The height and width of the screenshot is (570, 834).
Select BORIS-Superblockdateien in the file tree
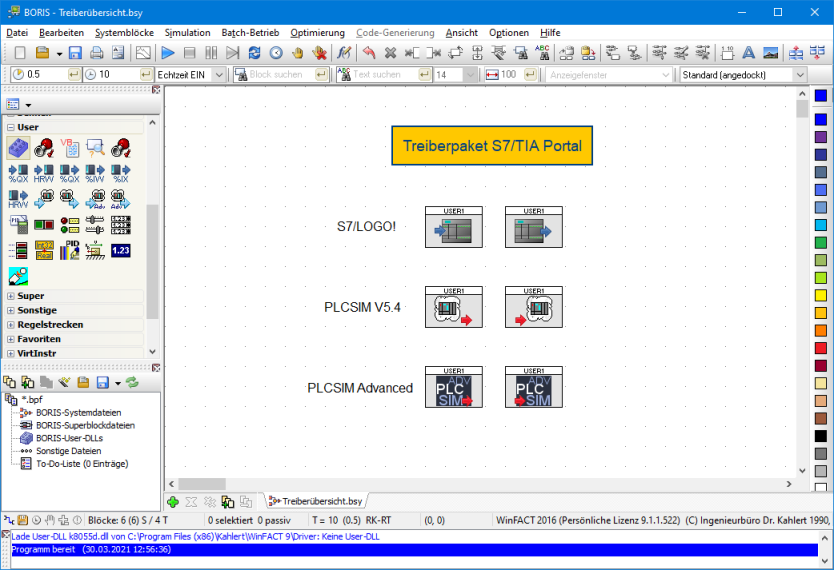85,425
